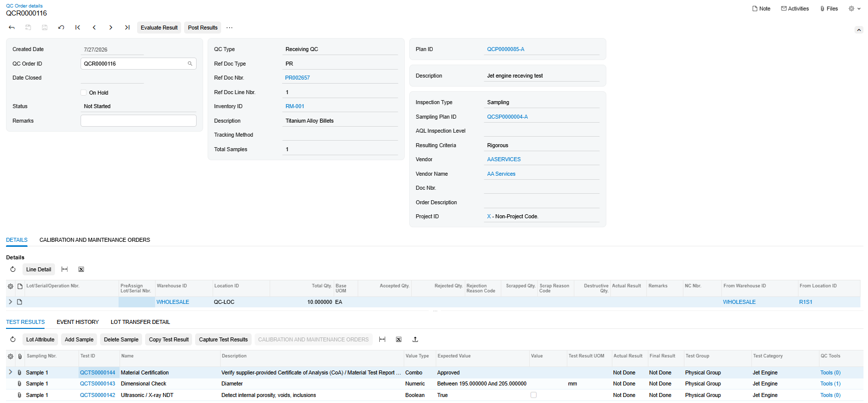Click the Note icon in header
868x403 pixels.
click(761, 9)
